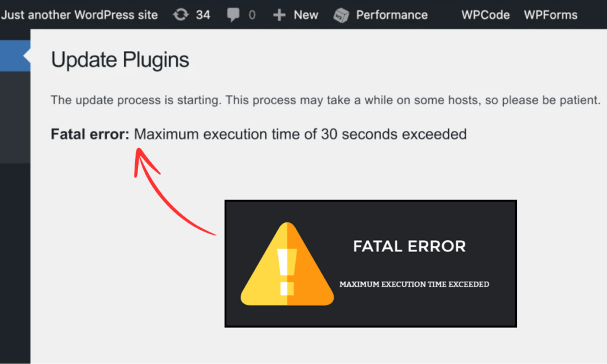The height and width of the screenshot is (364, 607).
Task: Click the update count showing 34
Action: (x=202, y=15)
